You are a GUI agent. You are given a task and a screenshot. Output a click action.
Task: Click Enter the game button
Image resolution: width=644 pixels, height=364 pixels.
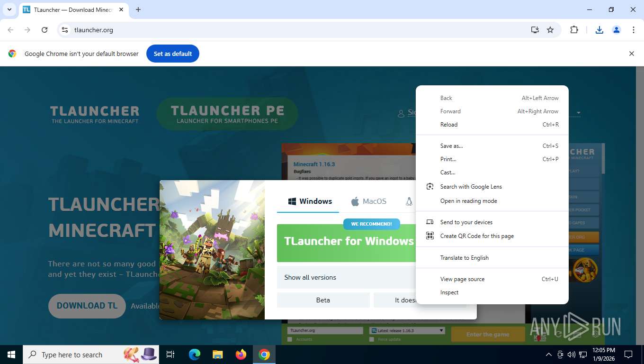[488, 334]
